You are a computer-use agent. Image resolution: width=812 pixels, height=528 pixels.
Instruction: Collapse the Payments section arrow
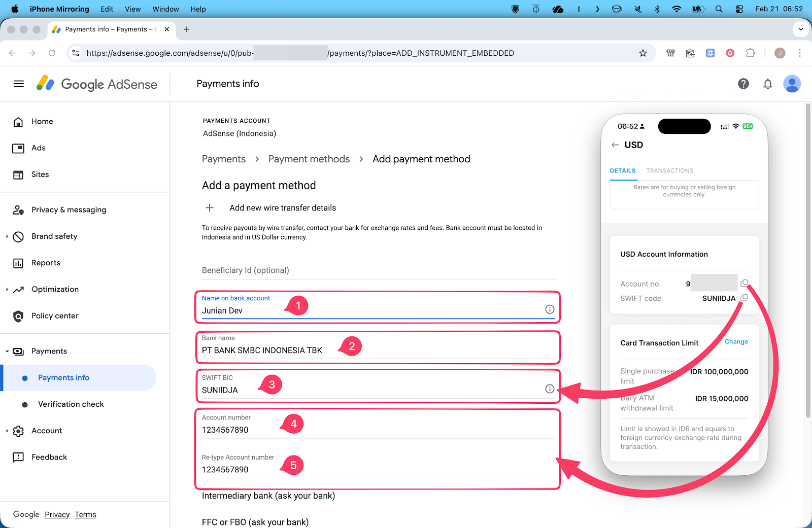(7, 351)
